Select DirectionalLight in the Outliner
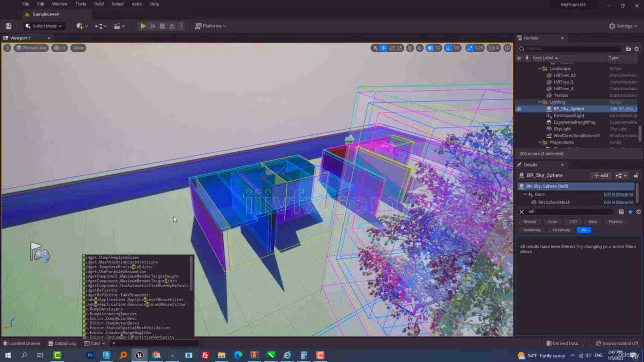 tap(568, 116)
